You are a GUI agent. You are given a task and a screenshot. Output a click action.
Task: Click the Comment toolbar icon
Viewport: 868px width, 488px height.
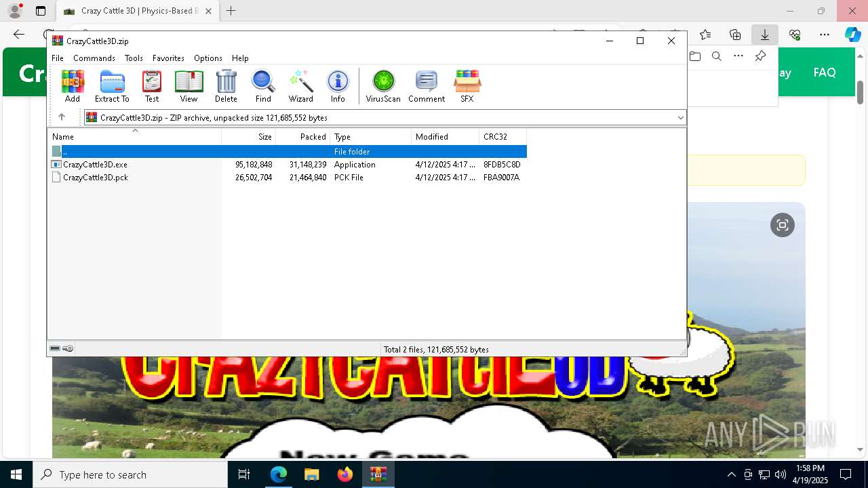[427, 86]
